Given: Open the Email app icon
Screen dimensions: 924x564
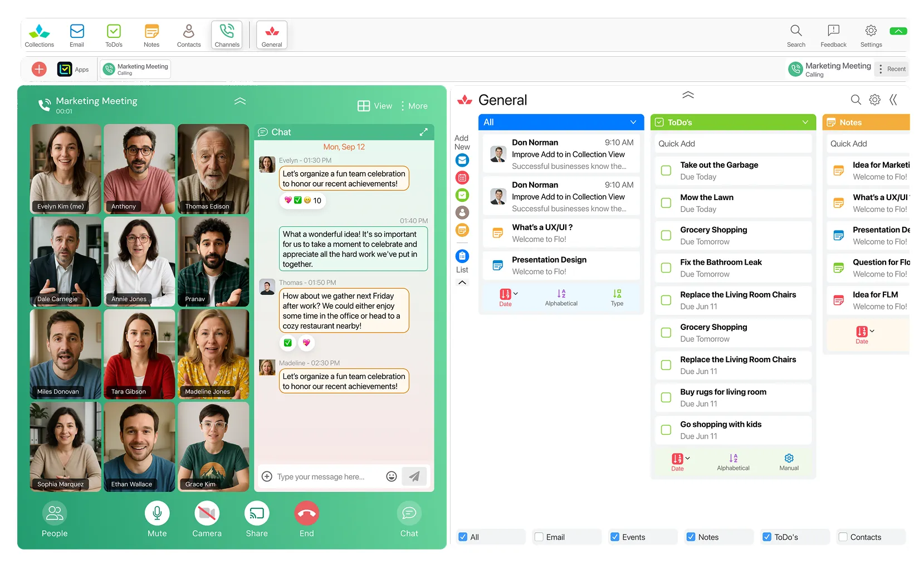Looking at the screenshot, I should pyautogui.click(x=77, y=35).
